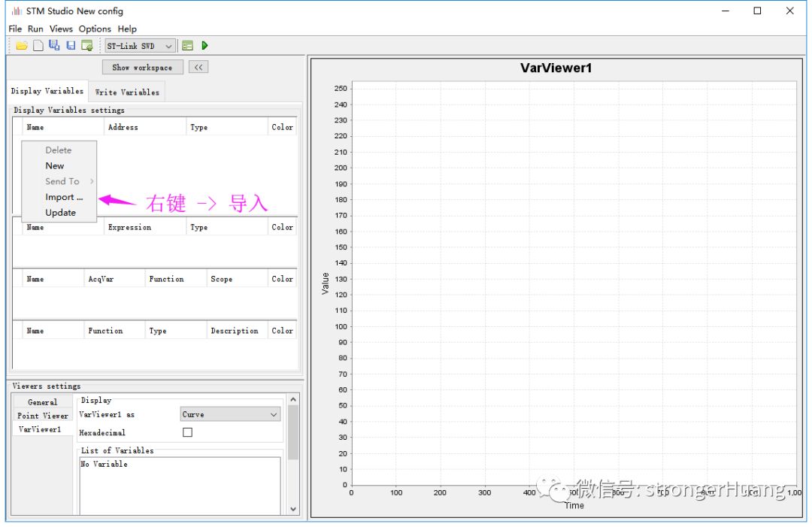Click the AcqVar column header
The width and height of the screenshot is (812, 527).
click(x=114, y=279)
